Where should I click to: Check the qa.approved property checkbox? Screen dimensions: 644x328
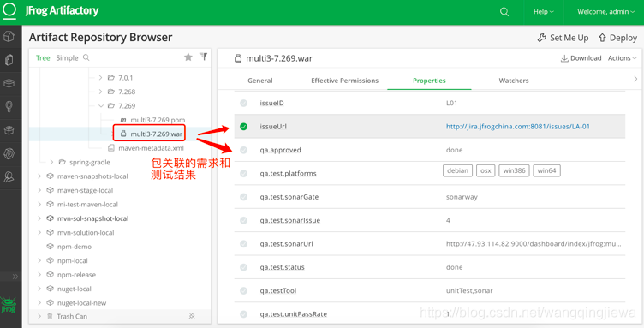pyautogui.click(x=243, y=150)
